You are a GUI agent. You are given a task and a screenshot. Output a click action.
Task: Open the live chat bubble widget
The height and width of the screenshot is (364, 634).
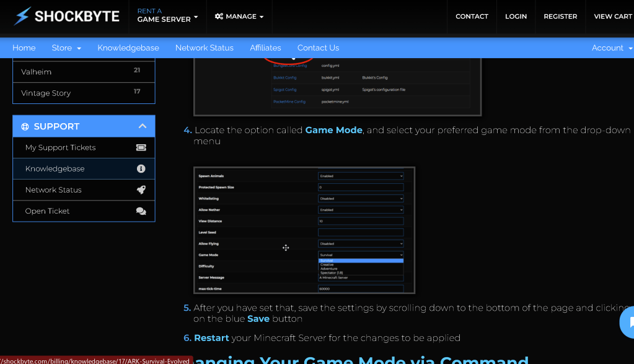[x=628, y=322]
